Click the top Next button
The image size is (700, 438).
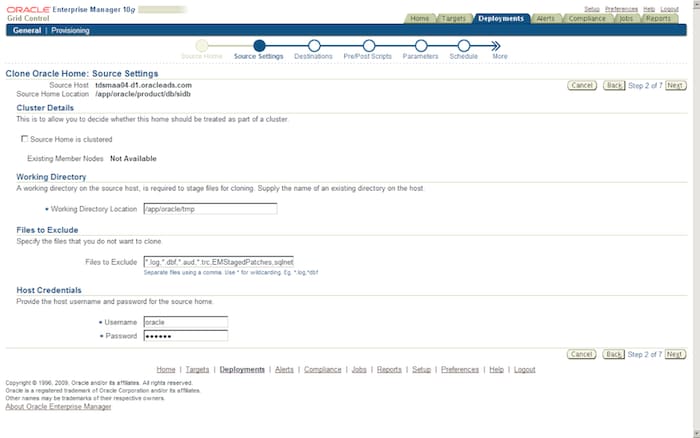(675, 85)
